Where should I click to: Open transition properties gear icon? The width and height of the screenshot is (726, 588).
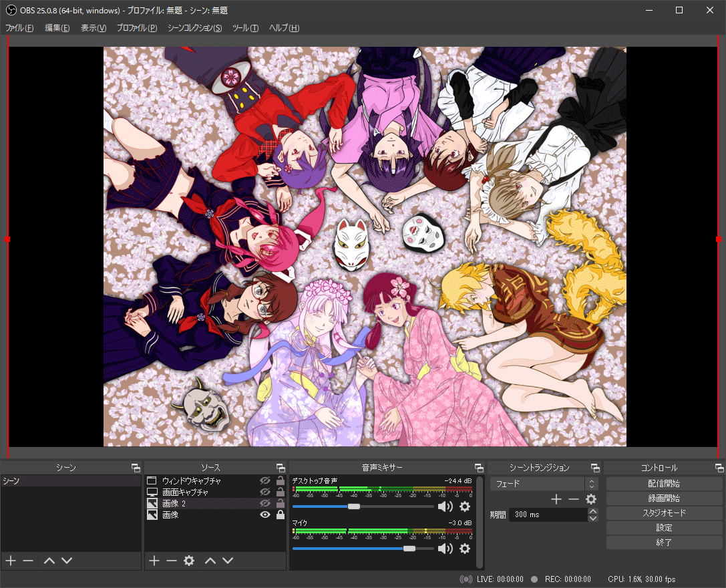tap(591, 499)
